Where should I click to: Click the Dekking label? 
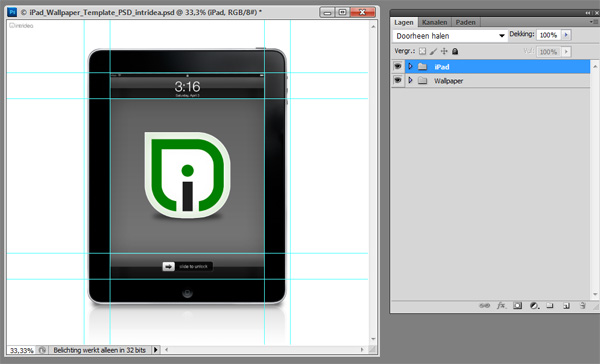coord(522,34)
